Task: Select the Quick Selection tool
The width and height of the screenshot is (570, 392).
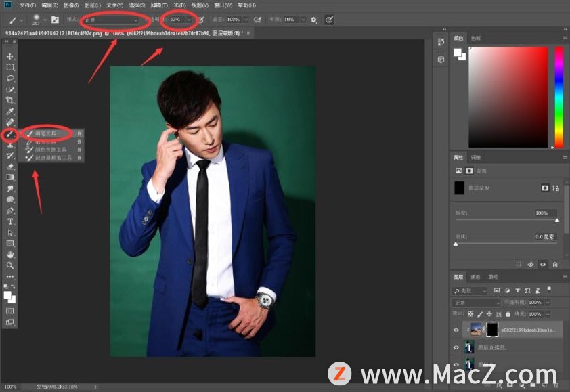Action: (x=9, y=89)
